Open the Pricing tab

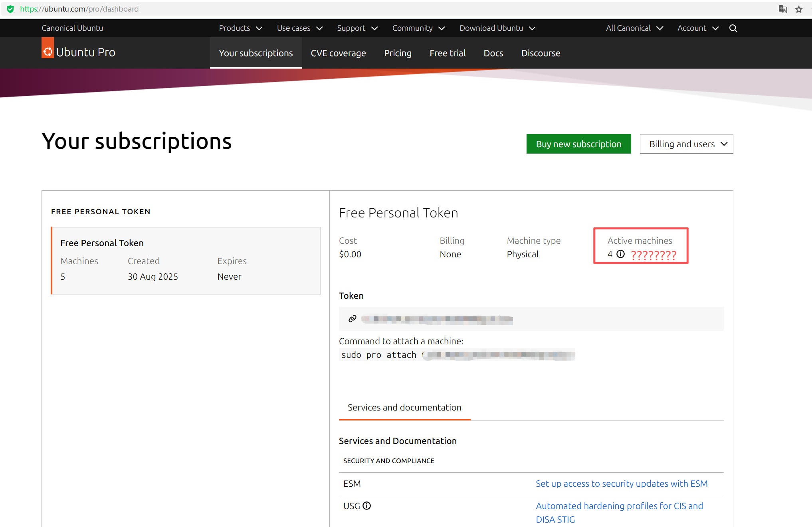[398, 53]
